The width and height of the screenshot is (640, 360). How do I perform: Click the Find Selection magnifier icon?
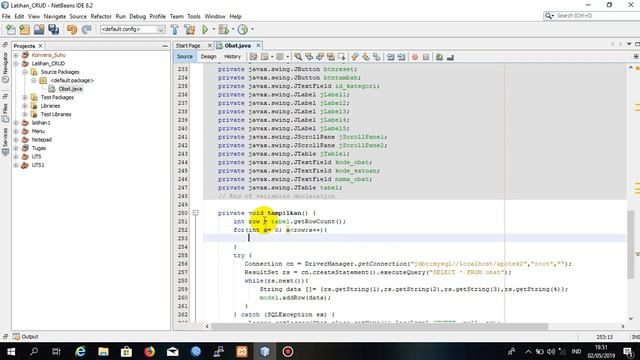[x=298, y=57]
